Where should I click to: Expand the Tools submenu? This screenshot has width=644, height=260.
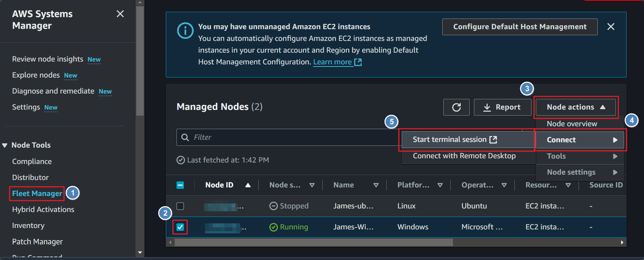pyautogui.click(x=580, y=156)
